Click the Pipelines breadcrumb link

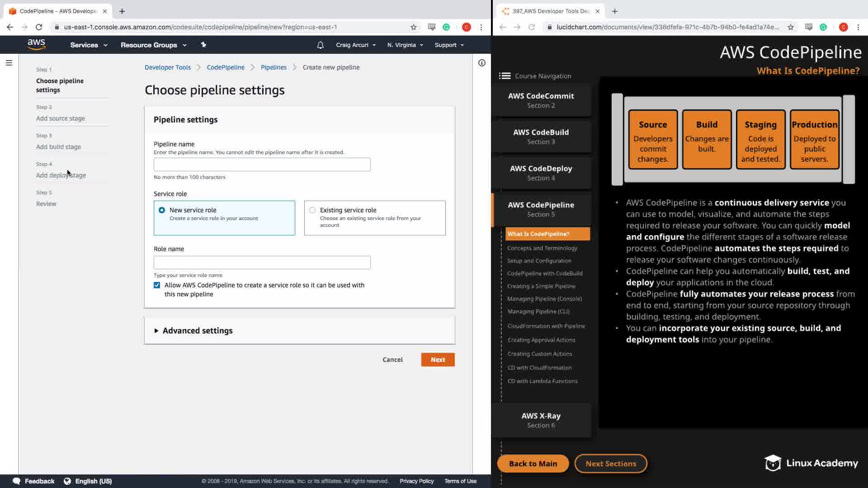click(274, 67)
